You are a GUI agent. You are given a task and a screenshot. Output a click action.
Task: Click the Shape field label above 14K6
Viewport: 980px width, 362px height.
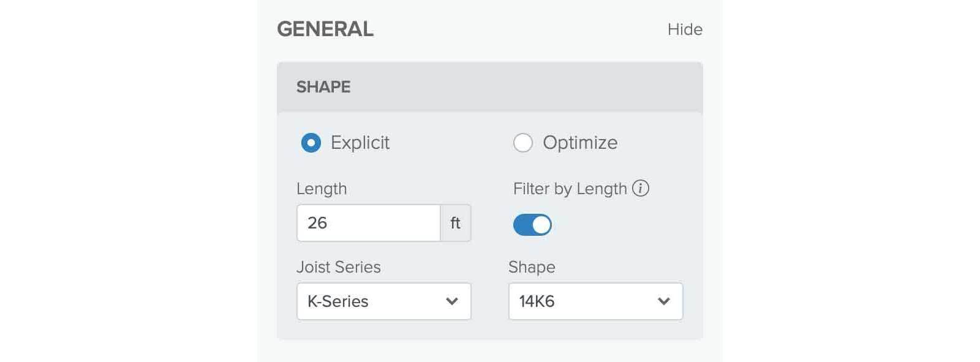coord(532,267)
